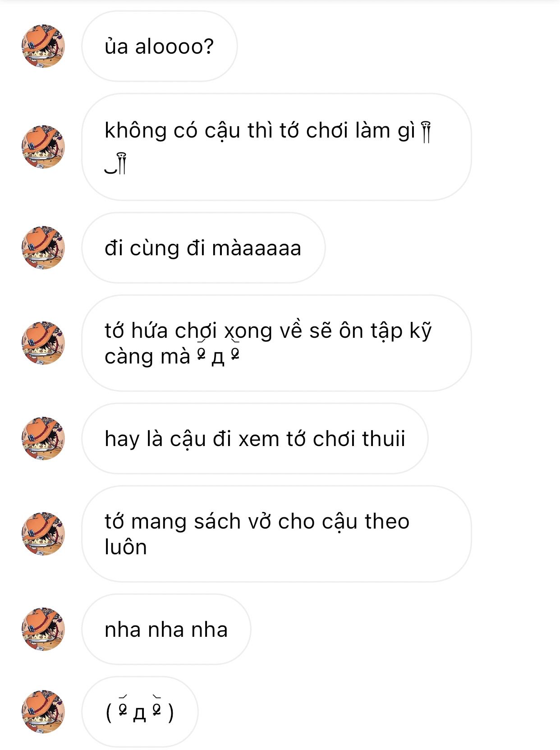
Task: Click the "đi cùng đi màaaaaa" bubble
Action: [203, 248]
